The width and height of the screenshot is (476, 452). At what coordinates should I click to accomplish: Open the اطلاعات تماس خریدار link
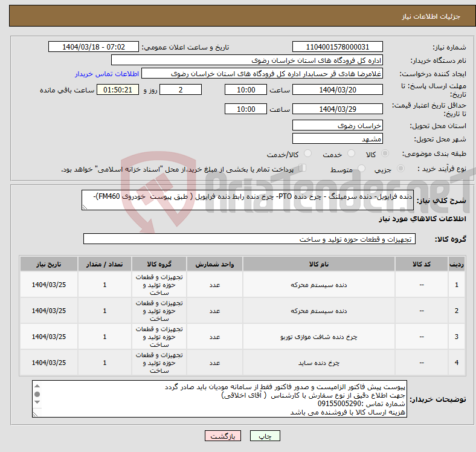[x=107, y=74]
